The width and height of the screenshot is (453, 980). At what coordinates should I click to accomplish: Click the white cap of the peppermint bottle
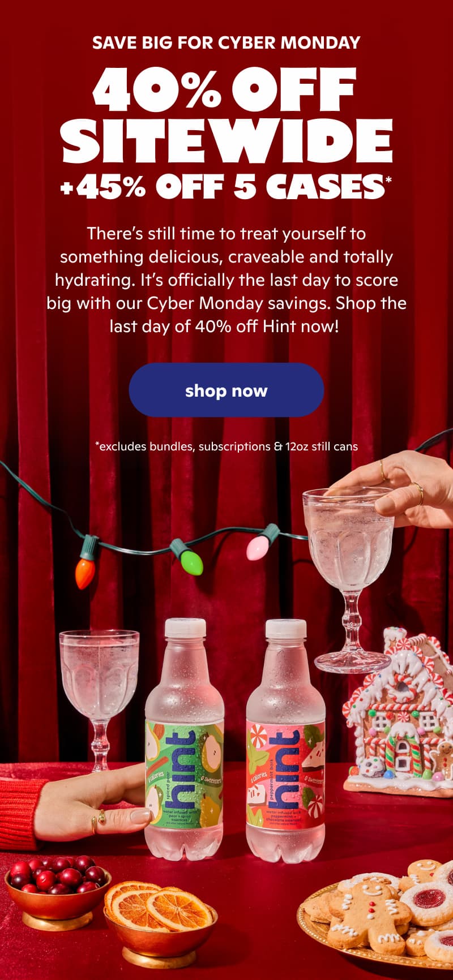(x=286, y=631)
